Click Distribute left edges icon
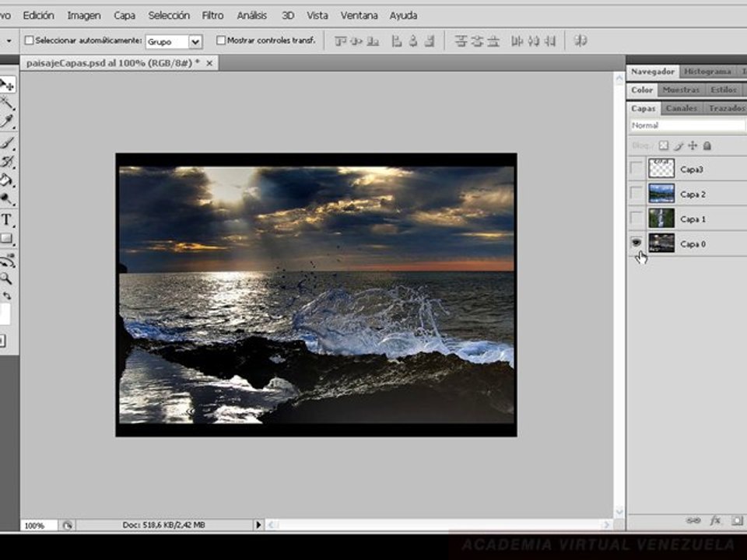 coord(517,41)
